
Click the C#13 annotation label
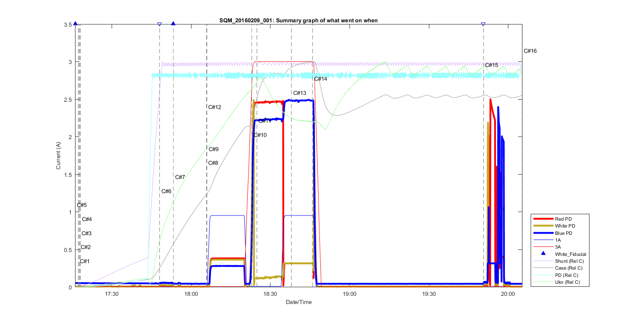300,93
